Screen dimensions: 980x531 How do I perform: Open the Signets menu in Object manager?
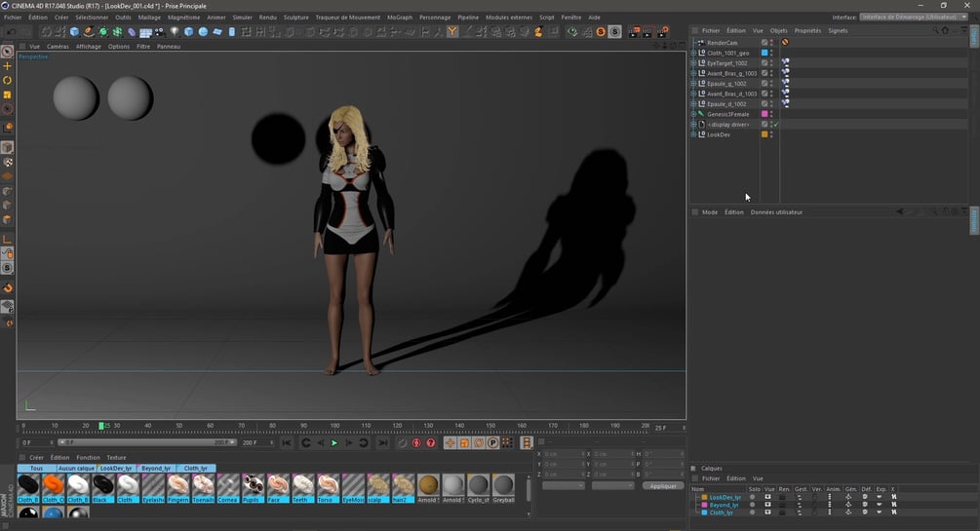tap(838, 30)
